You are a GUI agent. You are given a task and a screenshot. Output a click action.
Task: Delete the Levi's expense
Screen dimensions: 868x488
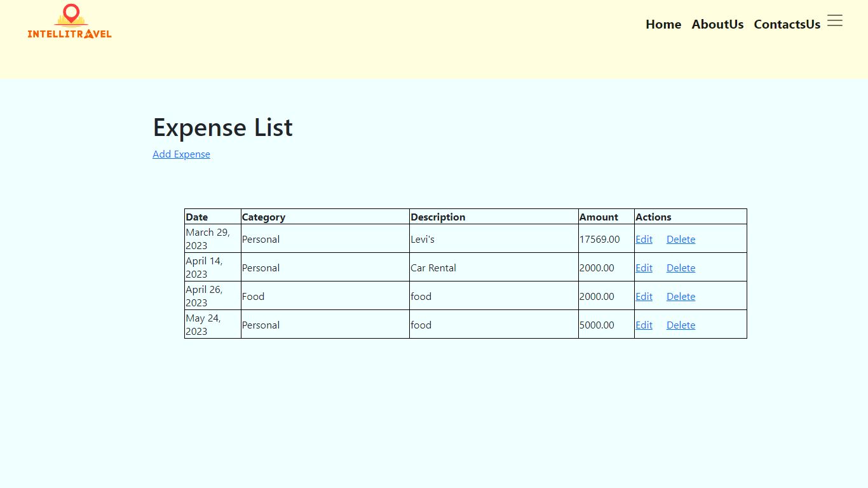pyautogui.click(x=681, y=240)
